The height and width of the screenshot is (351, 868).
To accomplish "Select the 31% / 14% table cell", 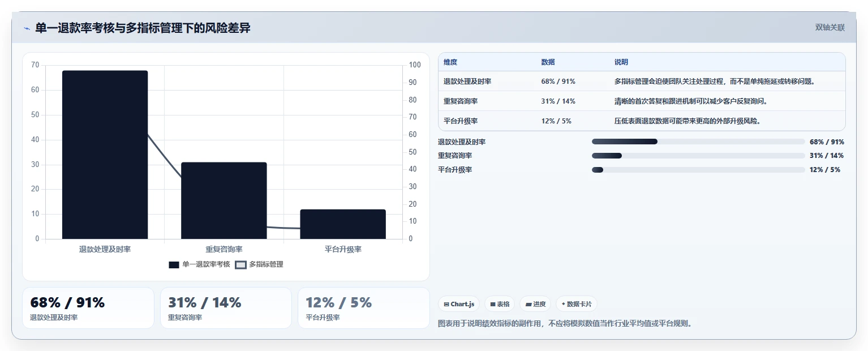I will (558, 101).
